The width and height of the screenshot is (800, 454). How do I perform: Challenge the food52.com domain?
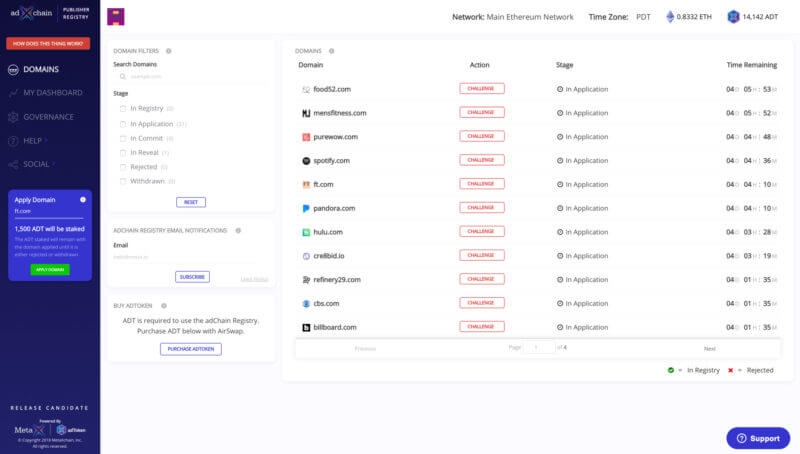click(482, 89)
